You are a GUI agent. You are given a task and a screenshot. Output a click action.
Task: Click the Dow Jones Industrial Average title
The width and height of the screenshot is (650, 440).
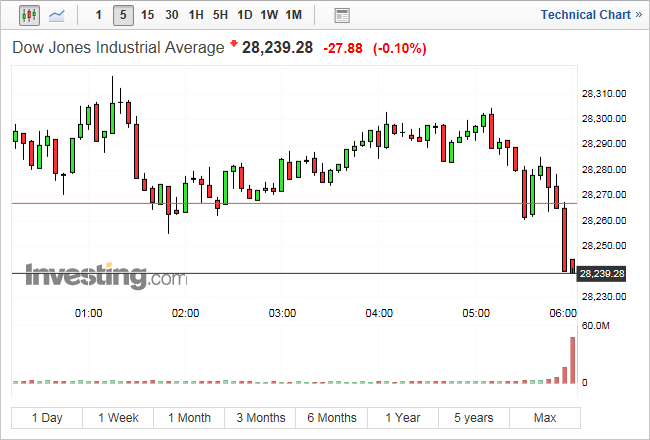(118, 47)
